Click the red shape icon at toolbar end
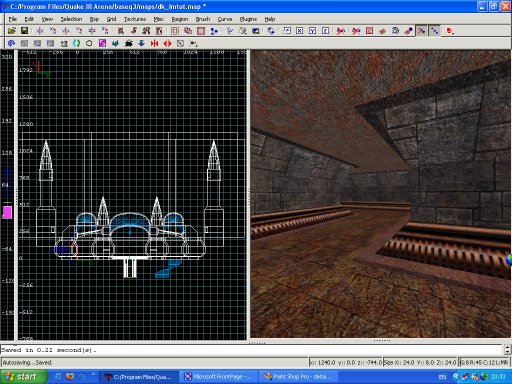 450,31
